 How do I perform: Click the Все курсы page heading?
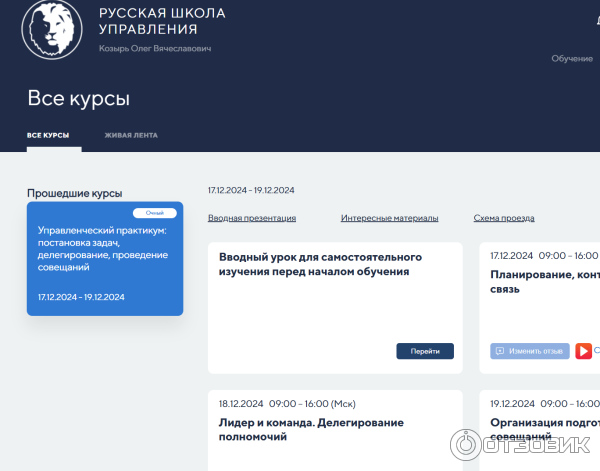click(78, 98)
